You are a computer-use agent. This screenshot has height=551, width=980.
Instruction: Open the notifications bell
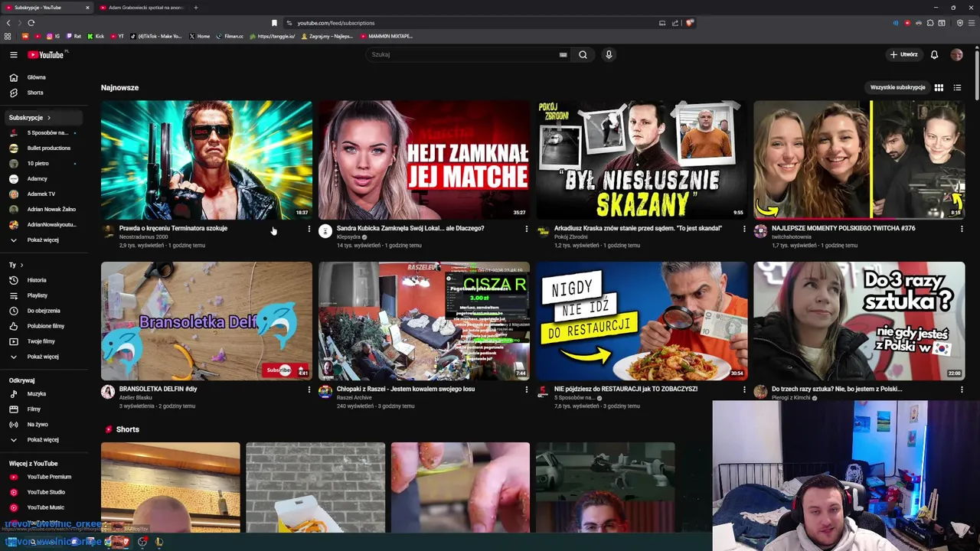click(934, 54)
